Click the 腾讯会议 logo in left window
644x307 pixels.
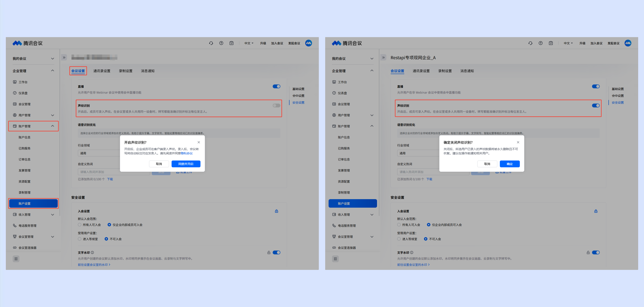(x=27, y=43)
